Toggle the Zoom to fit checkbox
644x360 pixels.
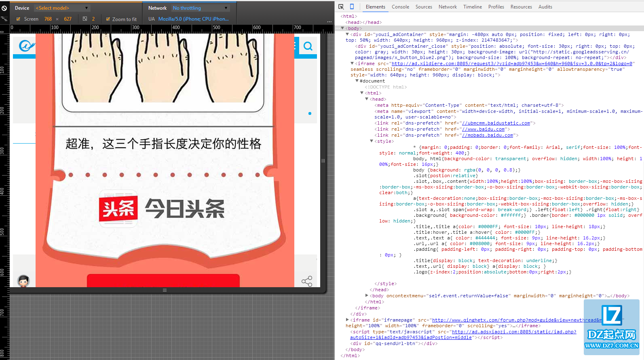click(x=108, y=19)
